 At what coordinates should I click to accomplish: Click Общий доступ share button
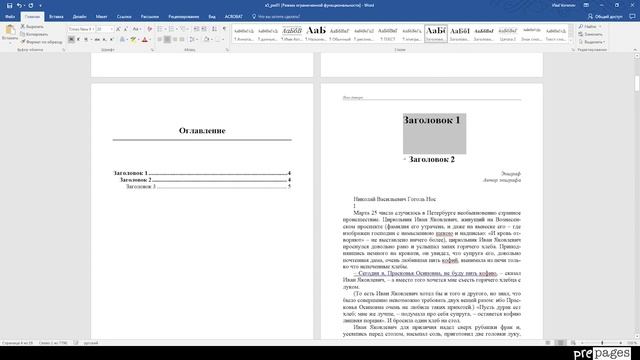605,17
